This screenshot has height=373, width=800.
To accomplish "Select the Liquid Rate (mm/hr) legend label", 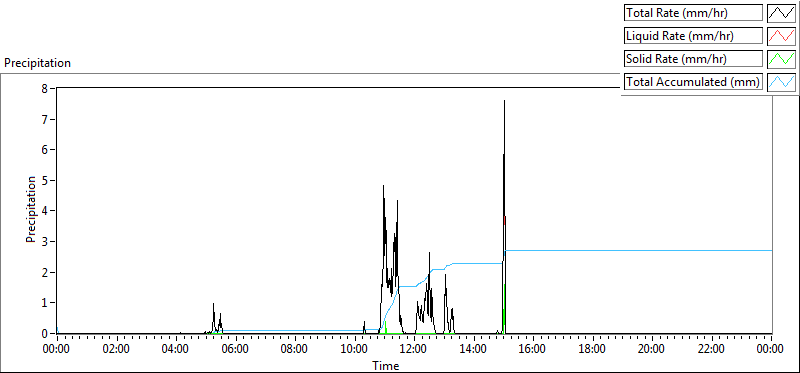I will (693, 36).
